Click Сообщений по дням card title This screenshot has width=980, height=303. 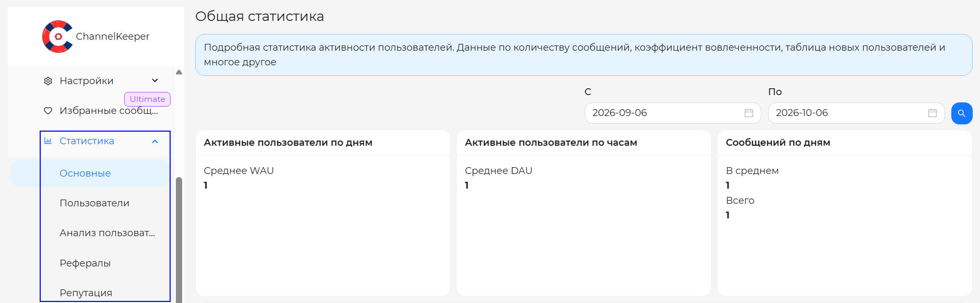tap(778, 143)
